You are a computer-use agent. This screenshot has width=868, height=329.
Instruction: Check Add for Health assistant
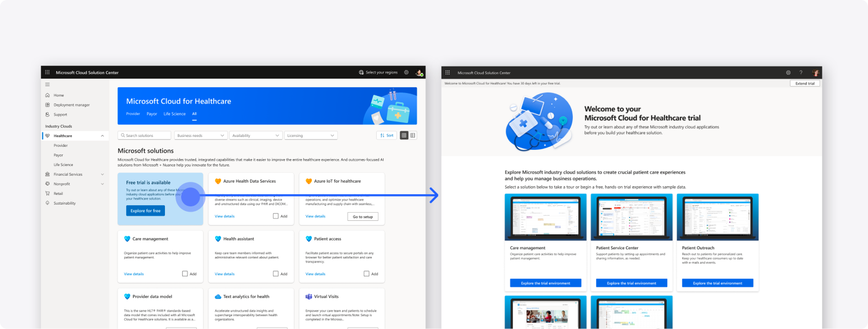(x=276, y=274)
